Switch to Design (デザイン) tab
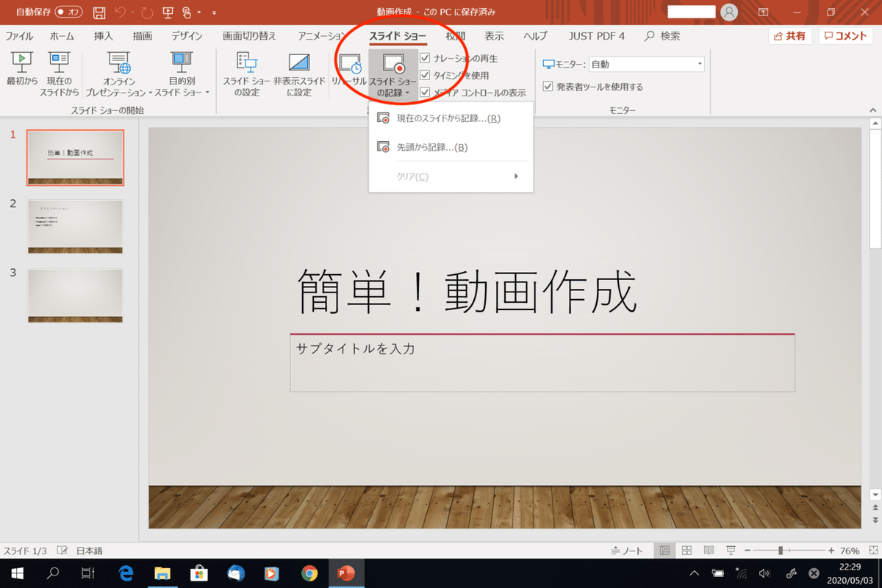Image resolution: width=882 pixels, height=588 pixels. 187,36
